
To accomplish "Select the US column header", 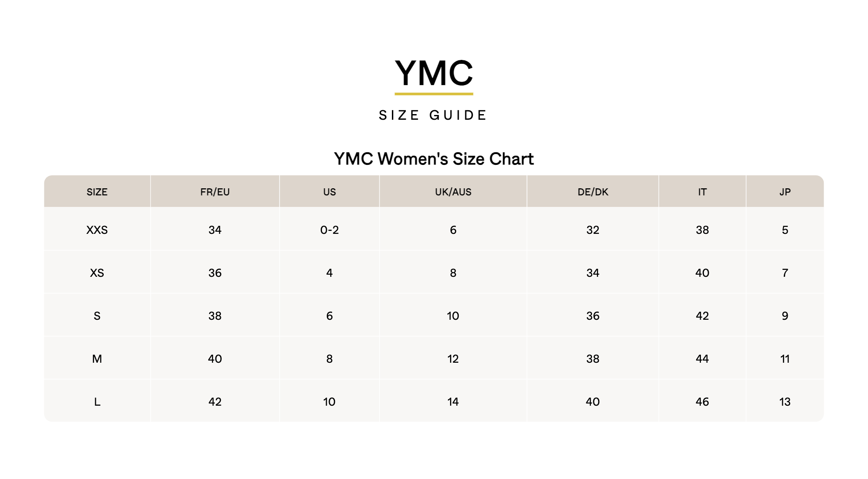I will click(329, 192).
